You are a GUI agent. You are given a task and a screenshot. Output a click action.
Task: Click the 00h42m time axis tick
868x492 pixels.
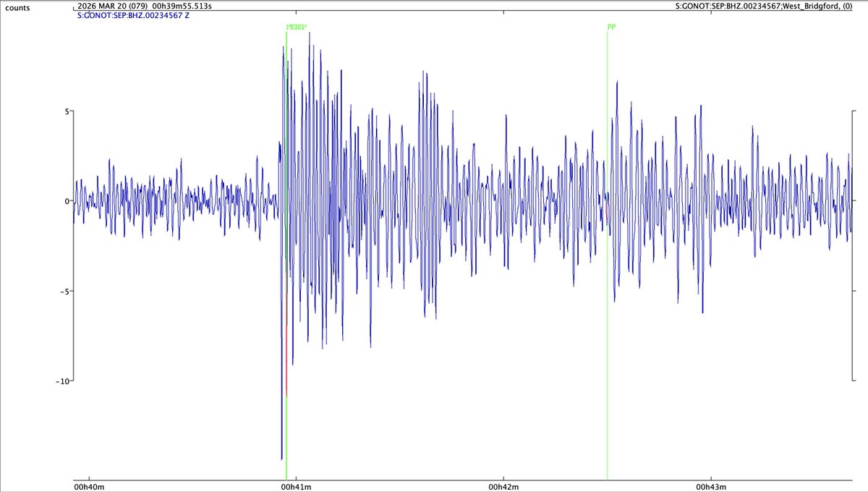(x=503, y=486)
